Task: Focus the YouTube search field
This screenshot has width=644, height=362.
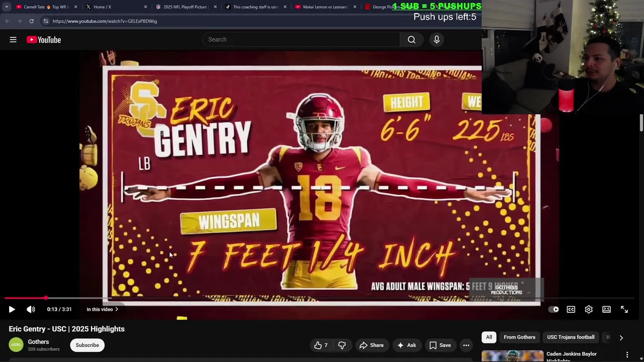Action: 301,40
